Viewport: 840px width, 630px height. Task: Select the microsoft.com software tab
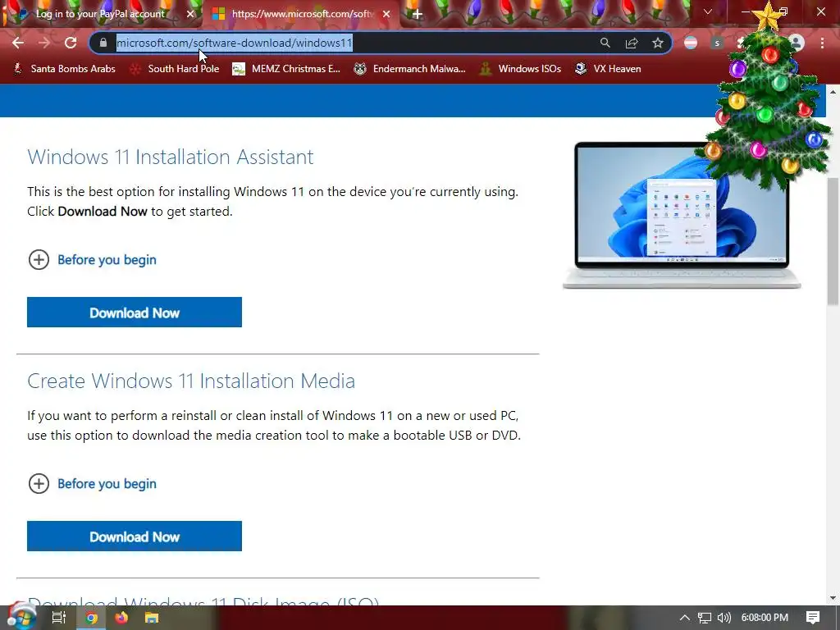pos(301,14)
